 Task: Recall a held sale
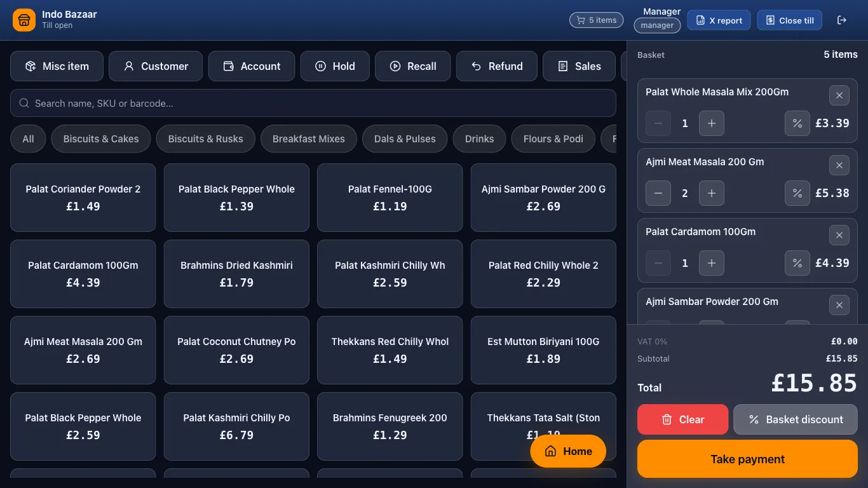click(413, 66)
